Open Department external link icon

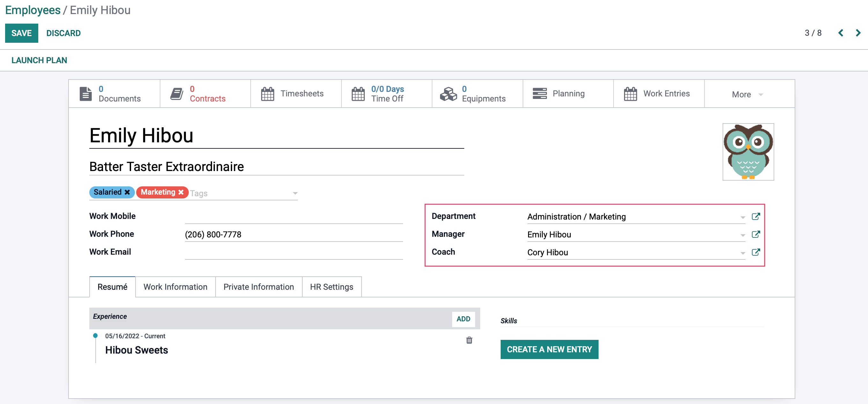[x=755, y=216]
